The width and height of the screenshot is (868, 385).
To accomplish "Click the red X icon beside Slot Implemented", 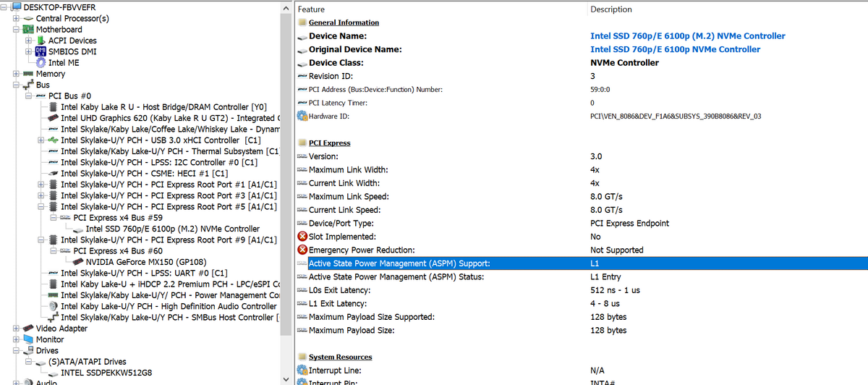I will pos(302,237).
